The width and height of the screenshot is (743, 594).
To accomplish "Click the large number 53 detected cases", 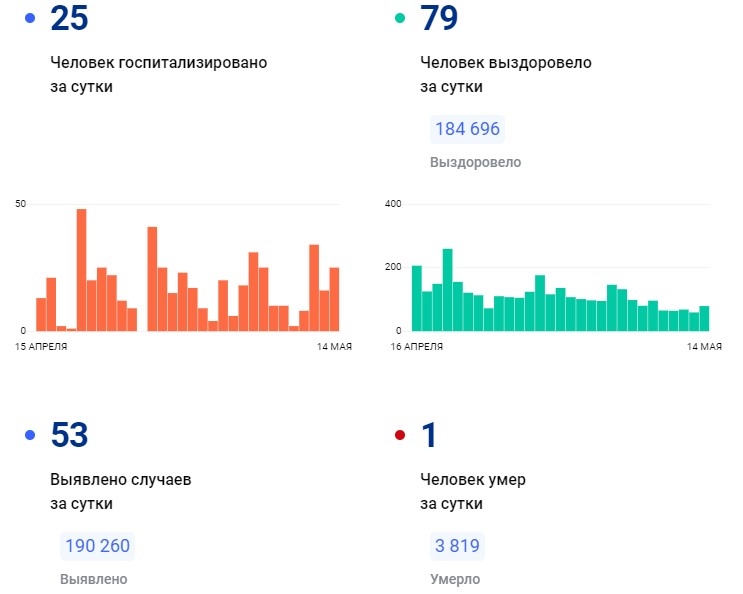I will 69,435.
